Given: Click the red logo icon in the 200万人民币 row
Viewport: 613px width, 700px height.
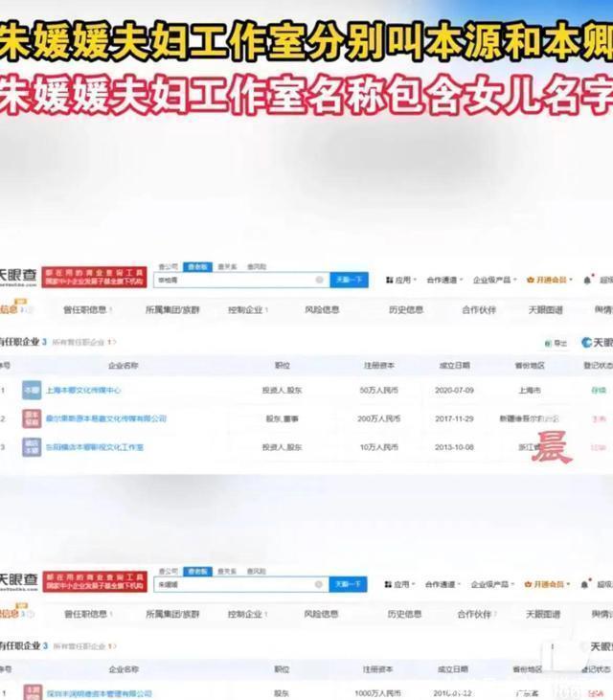Looking at the screenshot, I should (x=32, y=418).
